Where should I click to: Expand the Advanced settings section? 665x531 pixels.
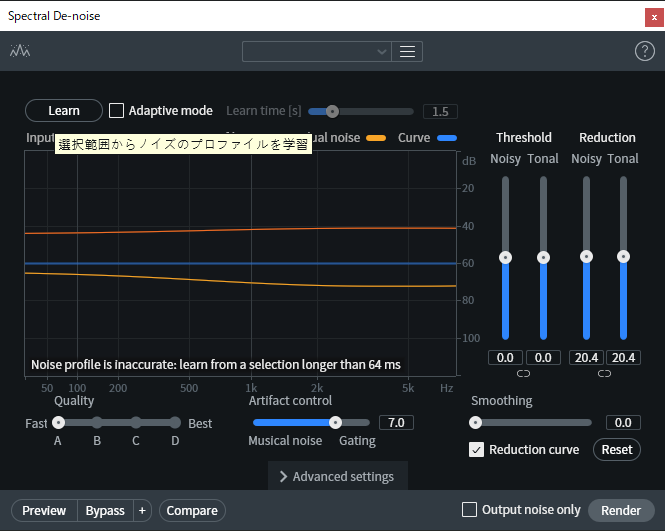tap(338, 476)
